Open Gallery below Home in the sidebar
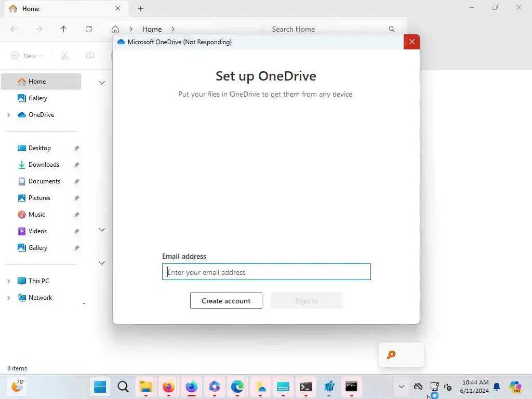Screen dimensions: 532x399 [37, 98]
